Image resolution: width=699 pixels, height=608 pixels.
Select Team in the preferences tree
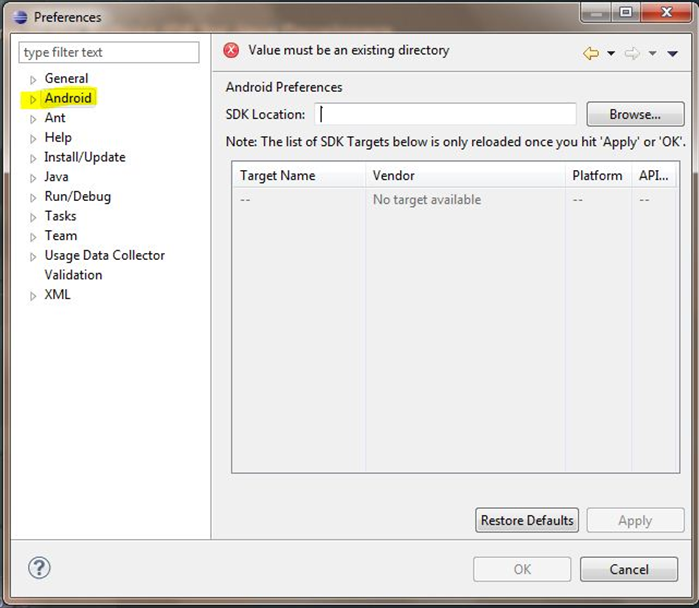pos(61,235)
